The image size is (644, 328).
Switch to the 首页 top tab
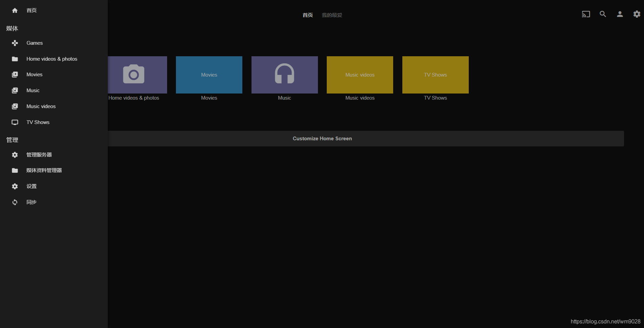coord(308,15)
